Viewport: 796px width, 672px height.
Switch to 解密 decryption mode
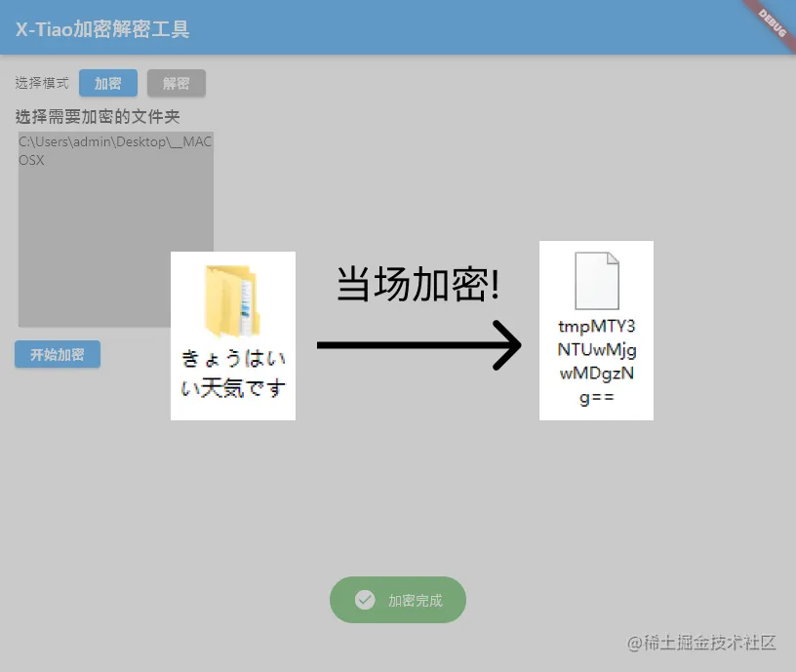pyautogui.click(x=177, y=83)
